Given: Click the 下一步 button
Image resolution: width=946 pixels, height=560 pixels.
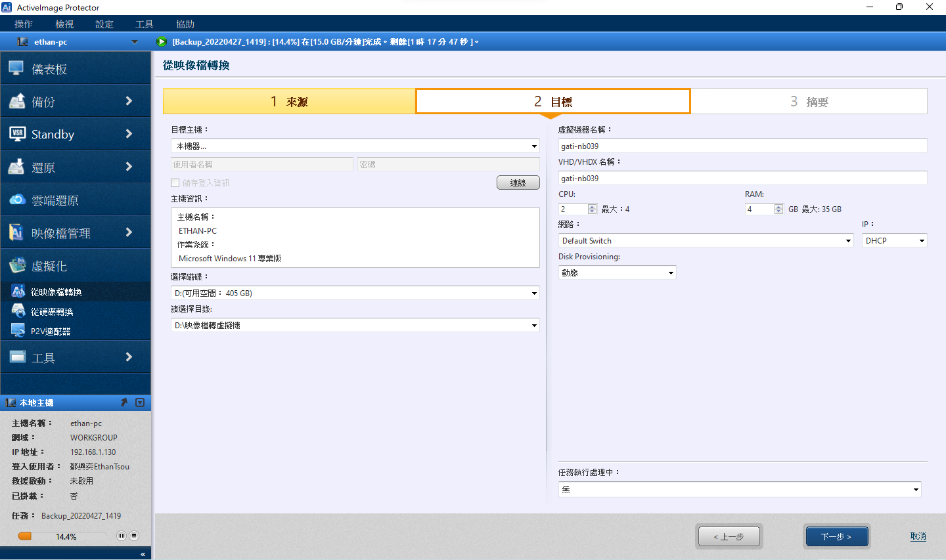Looking at the screenshot, I should [x=836, y=536].
